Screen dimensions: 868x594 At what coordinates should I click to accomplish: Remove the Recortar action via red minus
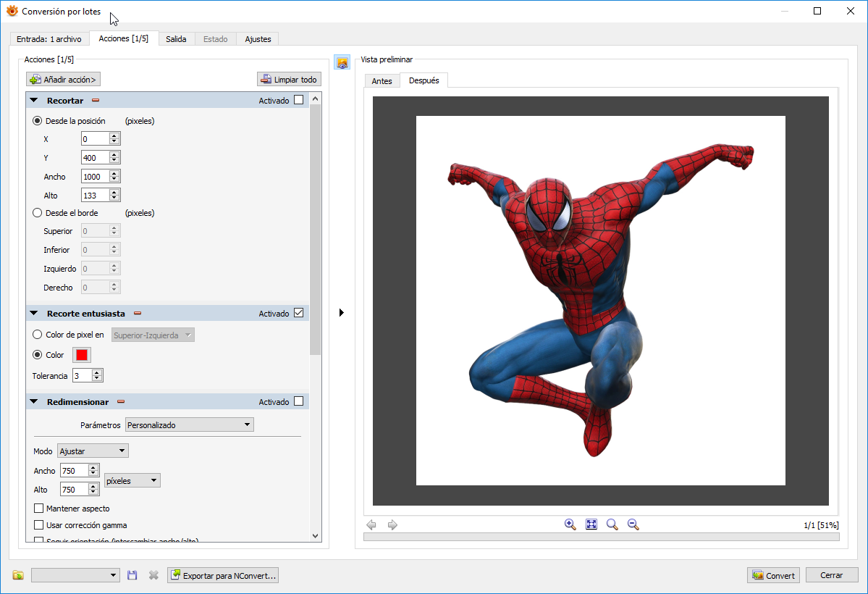[95, 101]
